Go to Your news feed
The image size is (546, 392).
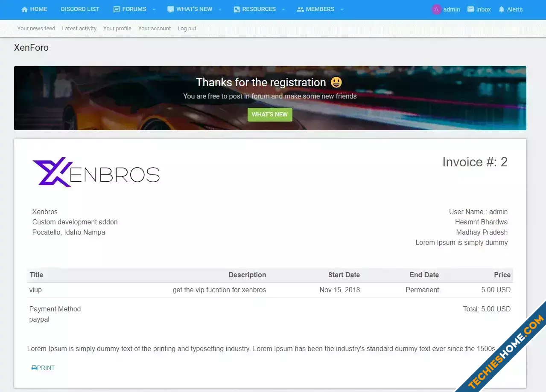coord(36,29)
